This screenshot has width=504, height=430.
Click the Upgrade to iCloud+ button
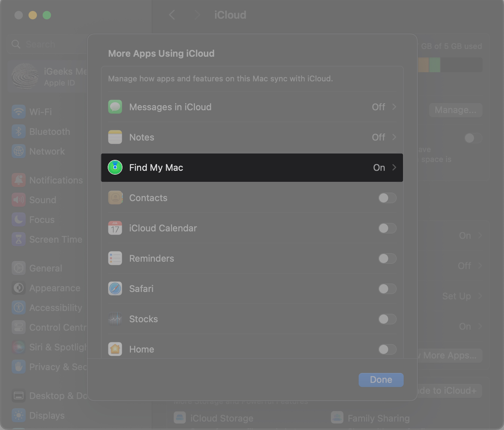pos(449,391)
